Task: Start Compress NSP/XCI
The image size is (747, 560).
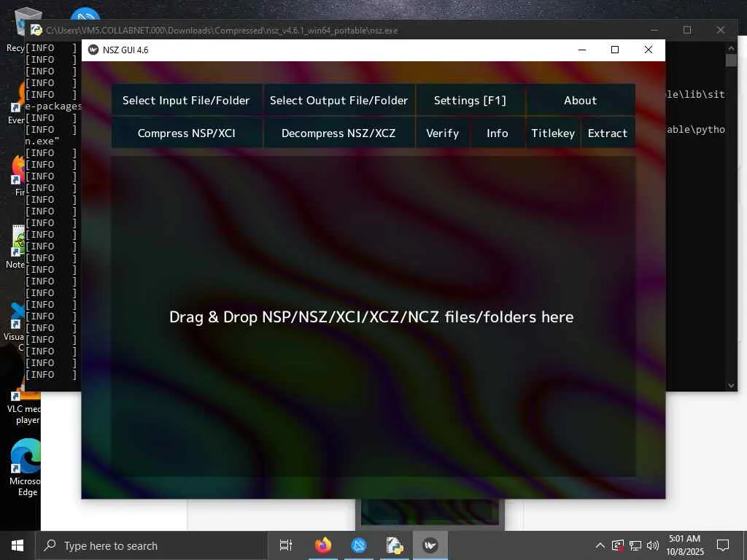Action: pyautogui.click(x=187, y=133)
